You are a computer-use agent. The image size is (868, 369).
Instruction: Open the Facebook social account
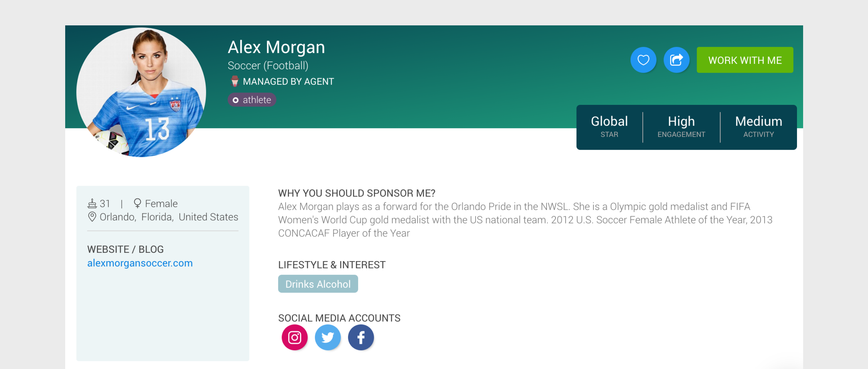pos(361,337)
